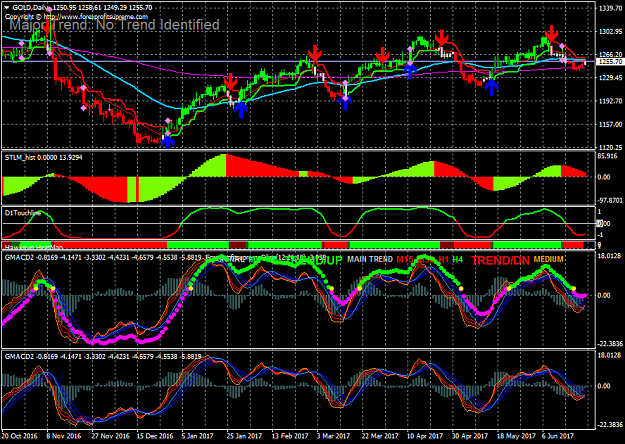Image resolution: width=625 pixels, height=444 pixels.
Task: Click the 22 Mar 2017 date label
Action: click(380, 436)
